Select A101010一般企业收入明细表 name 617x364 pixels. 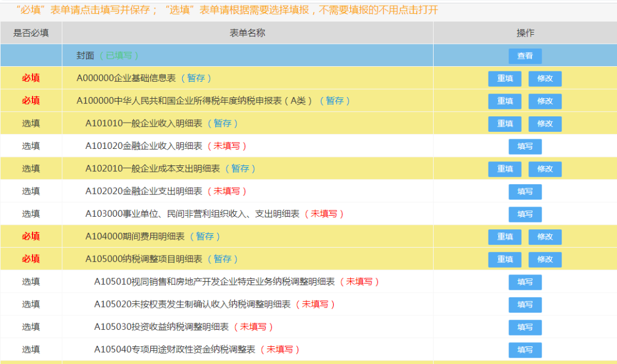[x=143, y=123]
